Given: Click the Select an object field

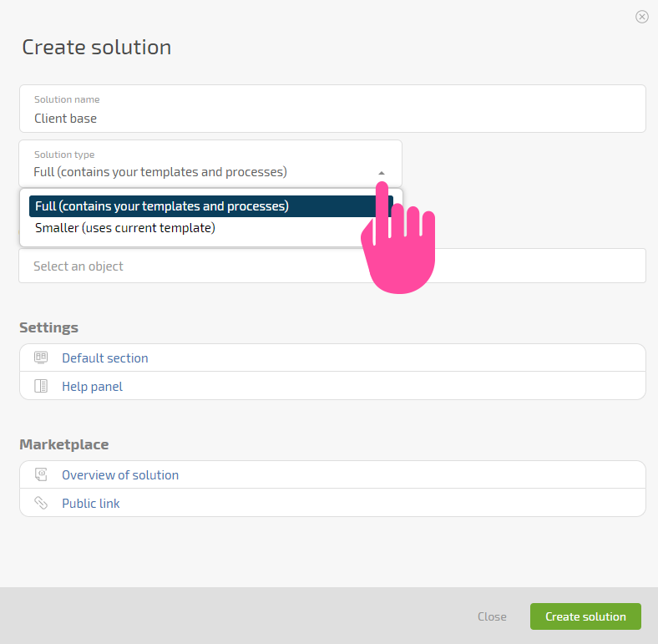Looking at the screenshot, I should 332,266.
